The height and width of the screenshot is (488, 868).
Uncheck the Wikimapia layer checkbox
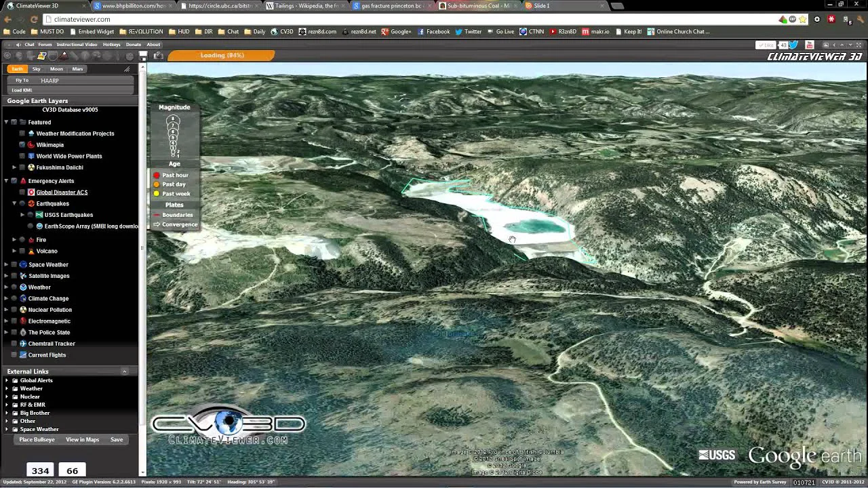[x=22, y=145]
